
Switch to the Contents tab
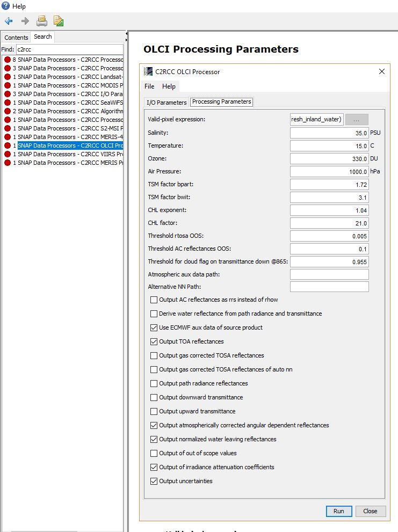tap(16, 38)
